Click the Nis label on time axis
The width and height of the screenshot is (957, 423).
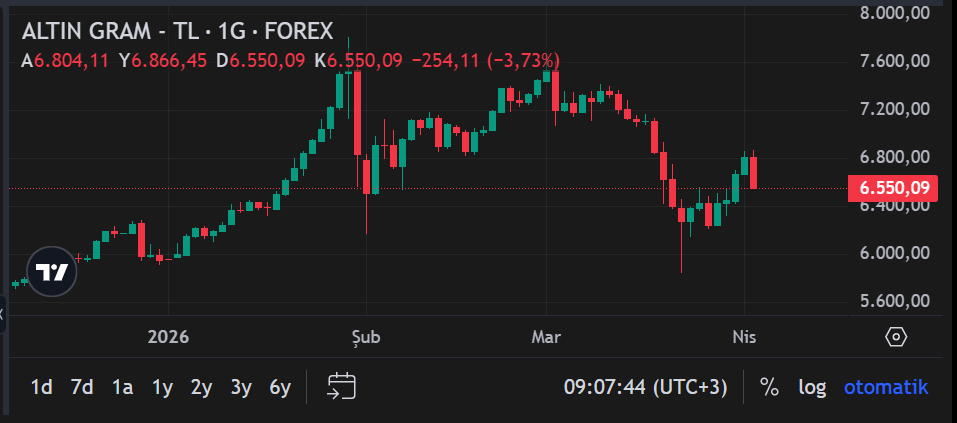tap(744, 336)
